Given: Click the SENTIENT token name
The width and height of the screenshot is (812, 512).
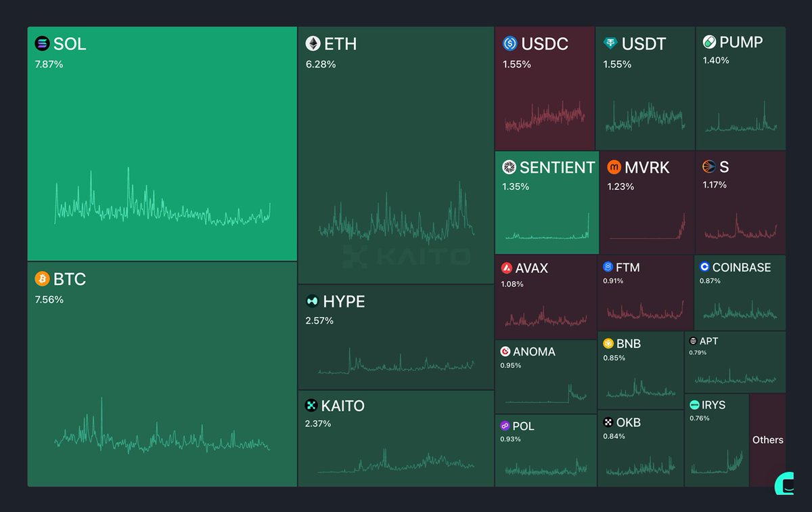Looking at the screenshot, I should [557, 167].
